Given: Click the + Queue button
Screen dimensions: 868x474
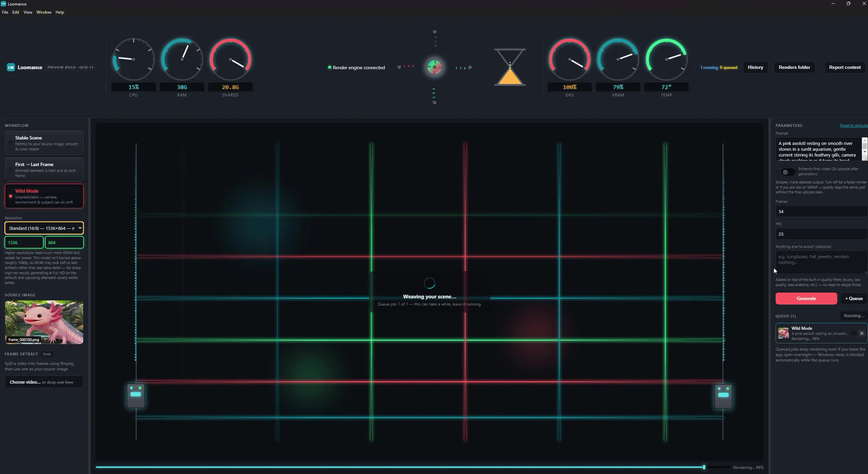Looking at the screenshot, I should tap(854, 298).
